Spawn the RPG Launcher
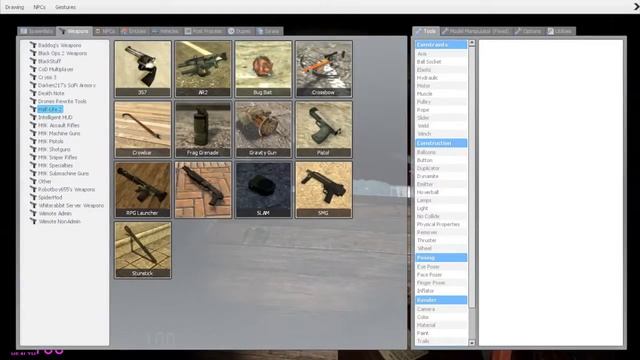The image size is (640, 360). 143,189
